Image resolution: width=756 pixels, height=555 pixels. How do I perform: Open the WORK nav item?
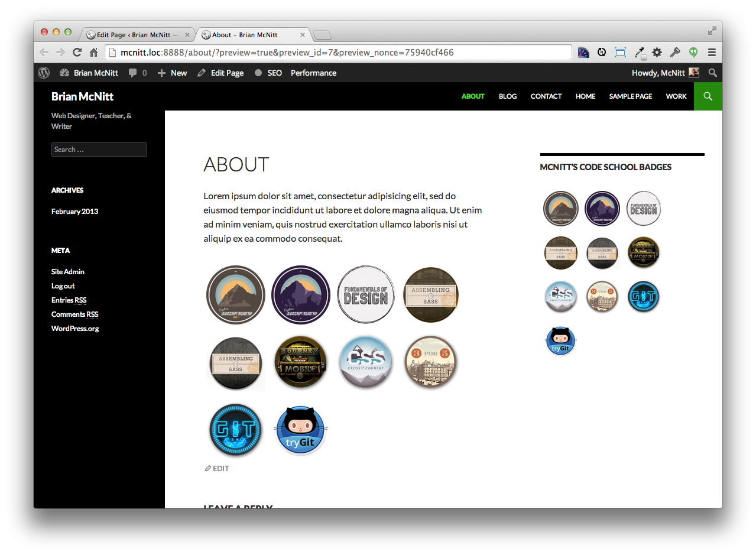coord(676,96)
